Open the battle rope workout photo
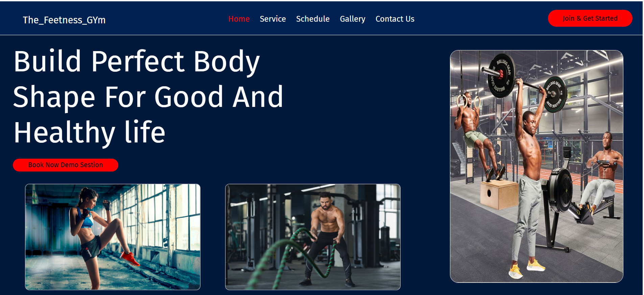 coord(313,237)
